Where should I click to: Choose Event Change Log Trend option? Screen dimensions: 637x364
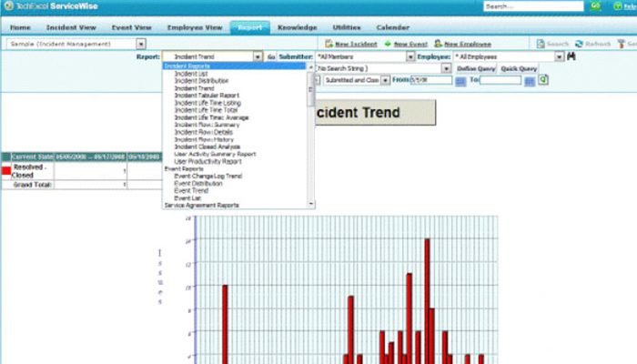tap(208, 176)
